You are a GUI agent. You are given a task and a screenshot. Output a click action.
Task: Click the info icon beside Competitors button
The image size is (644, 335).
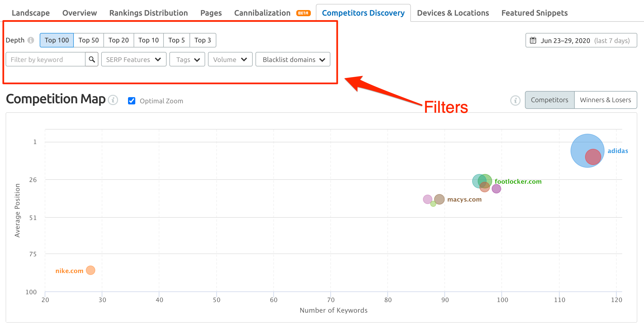tap(515, 100)
